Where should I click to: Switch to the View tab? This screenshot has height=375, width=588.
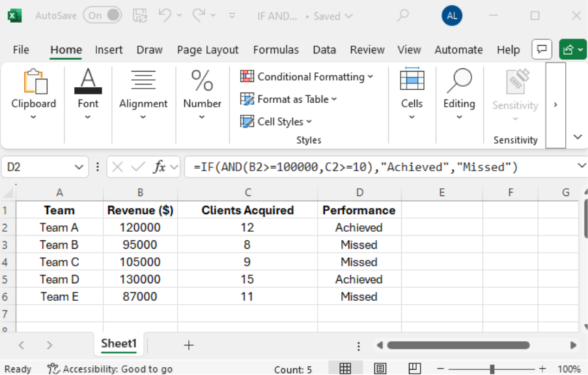pos(409,50)
